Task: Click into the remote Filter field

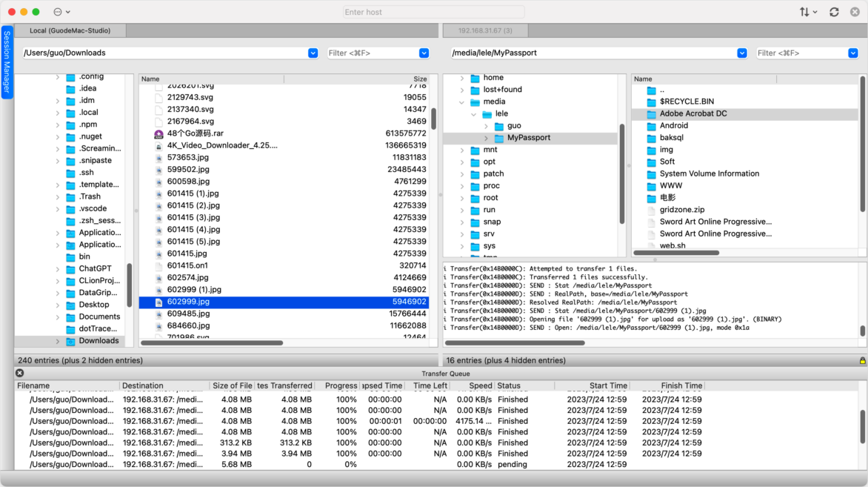Action: pyautogui.click(x=802, y=53)
